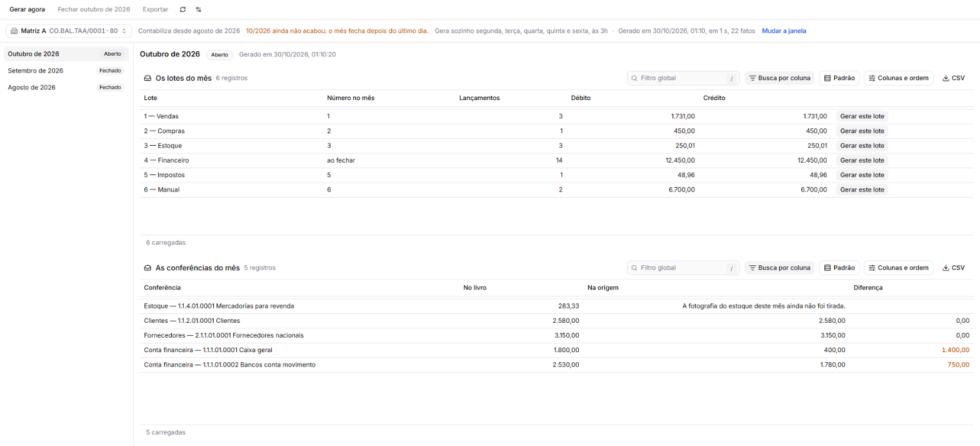Click the inbox icon beside Os lotes do mês
The height and width of the screenshot is (446, 980).
coord(148,78)
